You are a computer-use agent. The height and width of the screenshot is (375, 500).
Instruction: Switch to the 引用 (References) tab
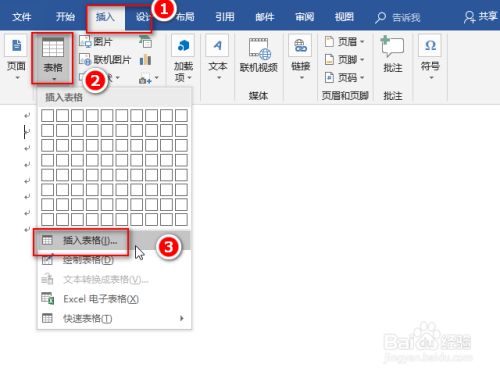coord(225,17)
